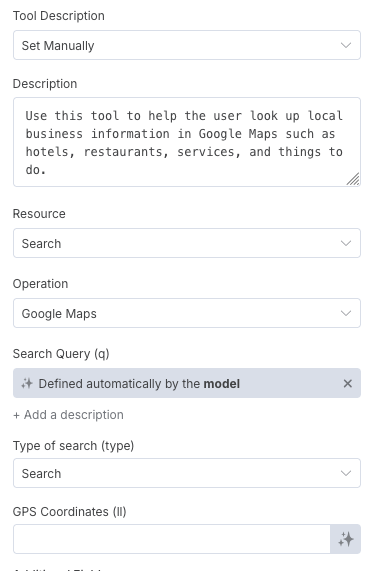Click the chevron arrow in Google Maps field

pos(346,313)
